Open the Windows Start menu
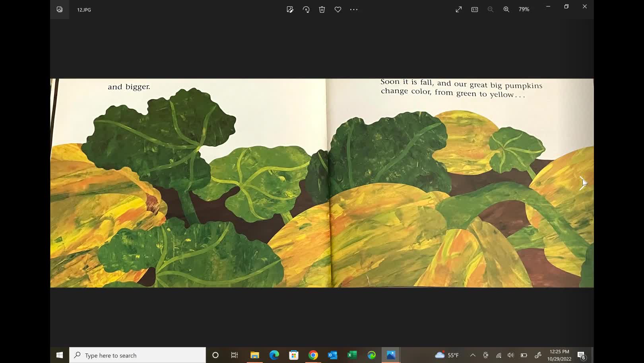 tap(60, 355)
